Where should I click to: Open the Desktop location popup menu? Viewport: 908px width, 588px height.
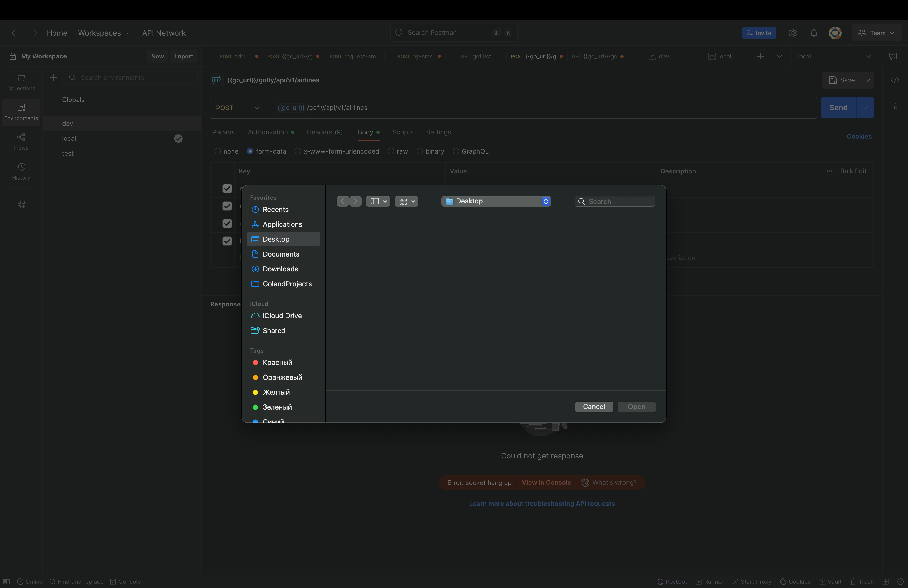[x=496, y=201]
